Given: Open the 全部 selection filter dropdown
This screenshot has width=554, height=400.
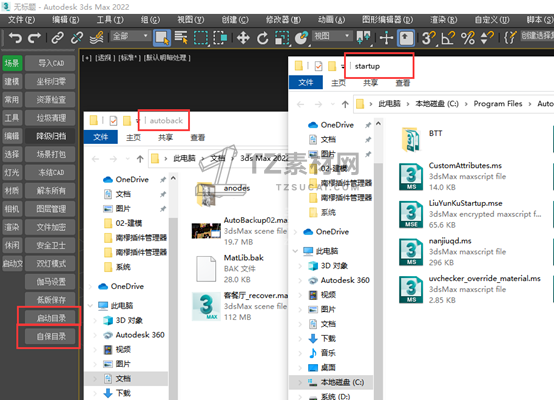Looking at the screenshot, I should pos(130,36).
